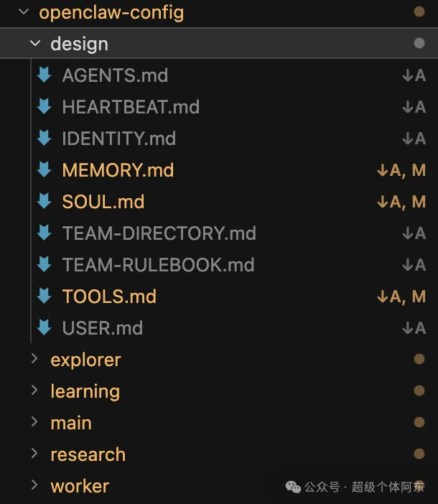Collapse the design folder chevron
438x504 pixels.
tap(34, 44)
